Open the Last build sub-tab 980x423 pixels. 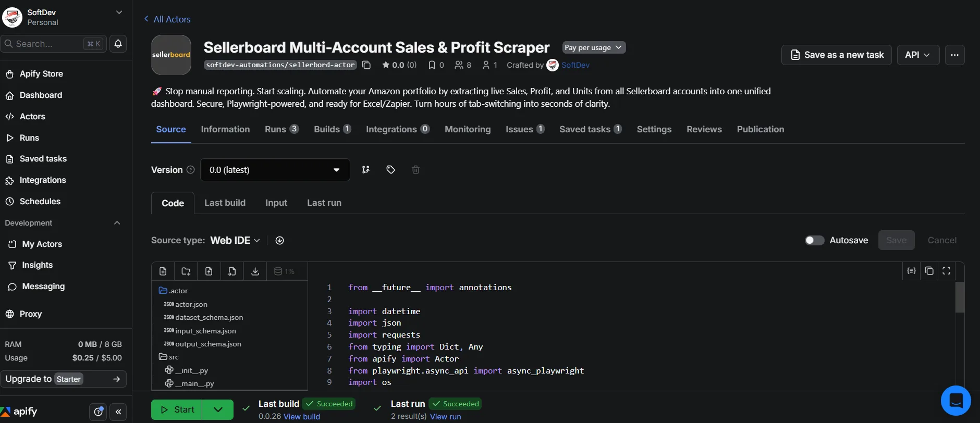[225, 203]
